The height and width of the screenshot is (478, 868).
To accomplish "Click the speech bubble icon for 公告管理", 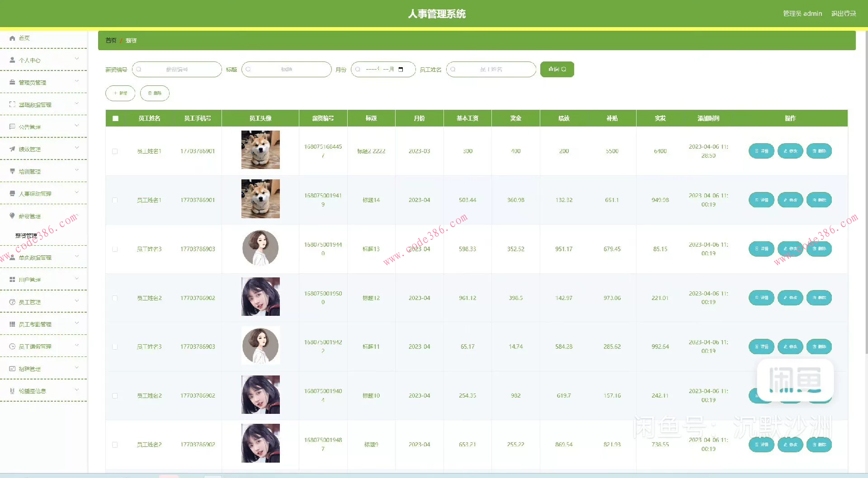I will pos(12,127).
